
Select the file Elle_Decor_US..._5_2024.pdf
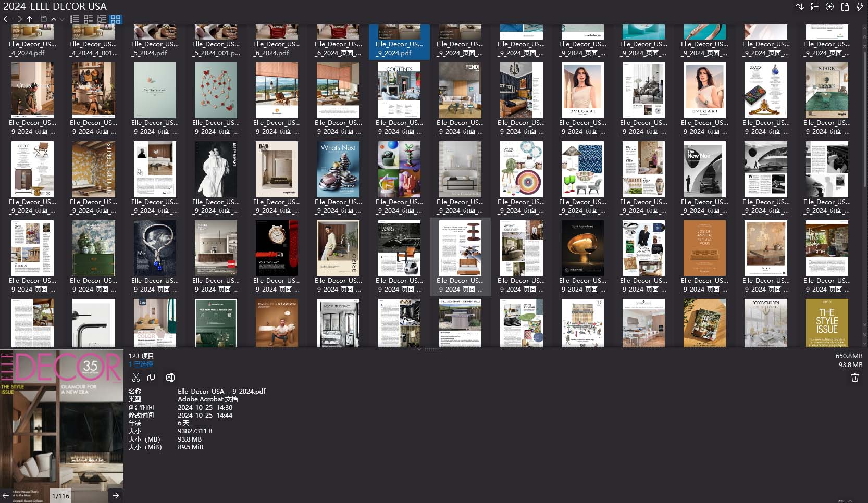155,42
